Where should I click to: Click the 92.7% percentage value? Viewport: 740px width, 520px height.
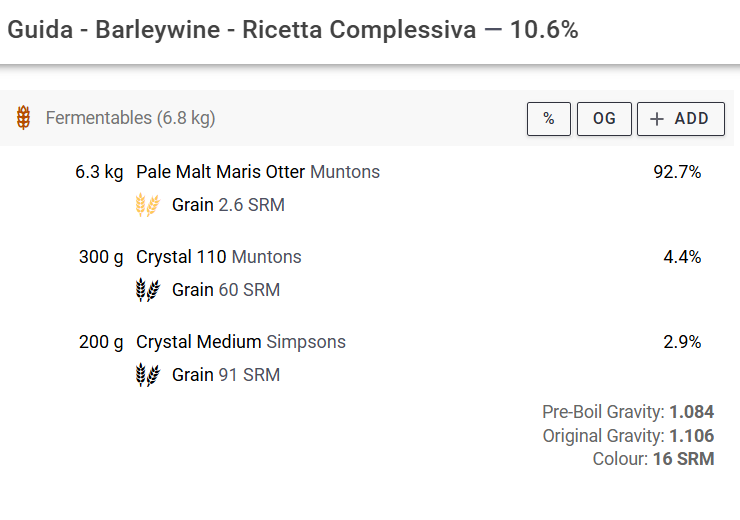coord(677,172)
